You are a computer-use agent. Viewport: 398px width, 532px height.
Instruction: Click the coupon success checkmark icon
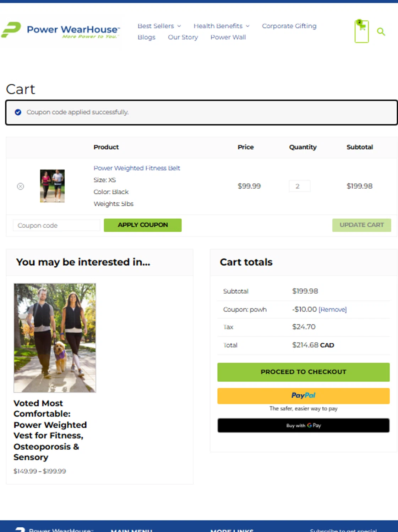click(x=18, y=112)
